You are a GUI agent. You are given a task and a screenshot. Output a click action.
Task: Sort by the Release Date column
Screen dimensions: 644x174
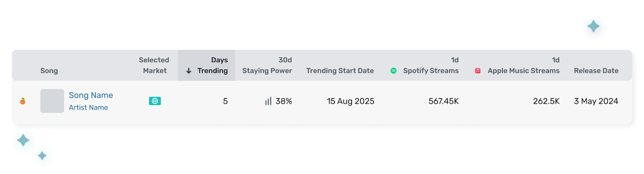[x=596, y=71]
